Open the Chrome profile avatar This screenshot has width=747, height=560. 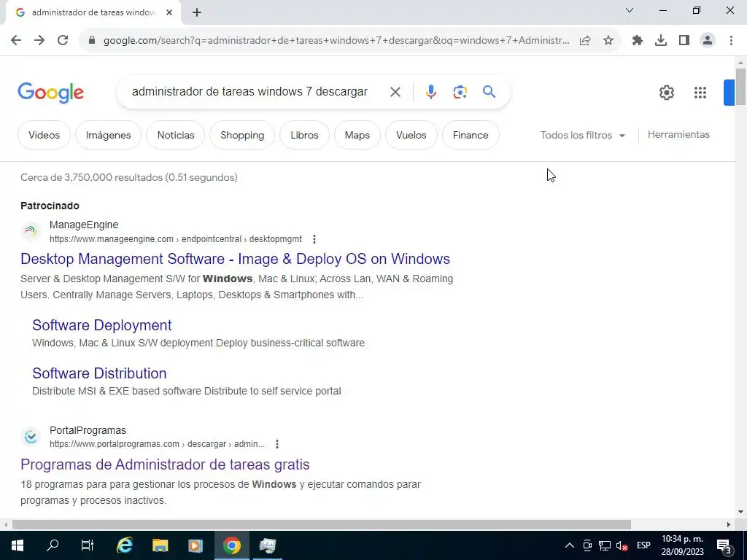click(708, 41)
